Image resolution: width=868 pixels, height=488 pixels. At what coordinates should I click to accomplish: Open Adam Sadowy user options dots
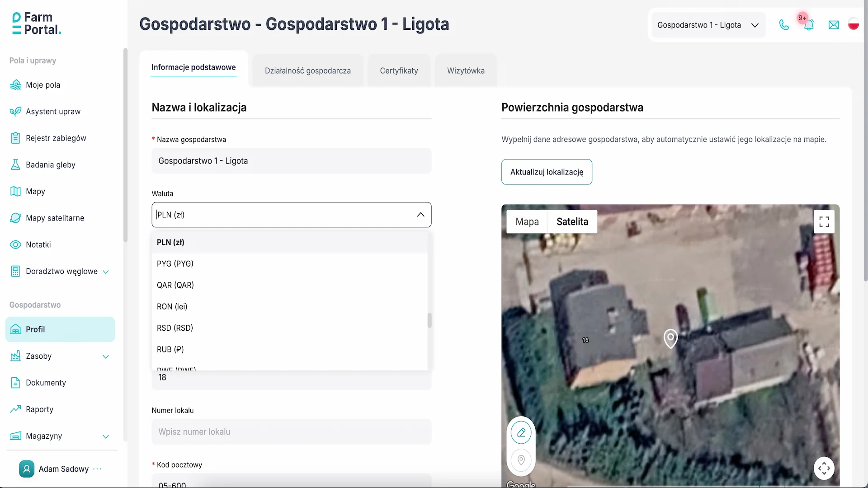(97, 469)
